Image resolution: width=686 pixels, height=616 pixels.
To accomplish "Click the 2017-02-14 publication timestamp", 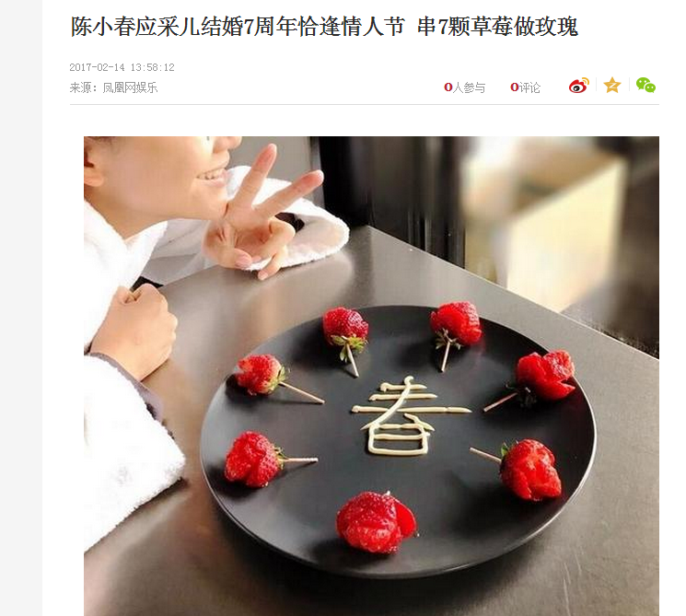I will point(122,67).
